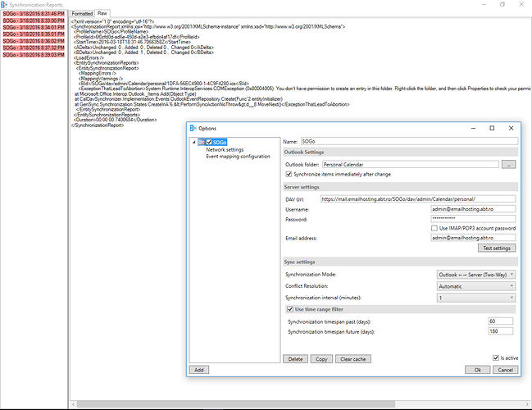This screenshot has width=532, height=410.
Task: Click Synchronization timespan future days field
Action: click(501, 331)
